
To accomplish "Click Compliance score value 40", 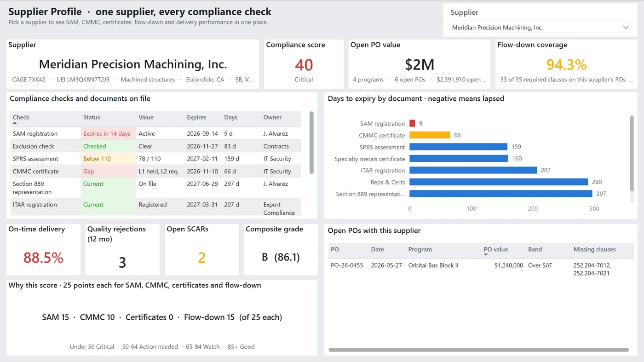I will [x=304, y=65].
